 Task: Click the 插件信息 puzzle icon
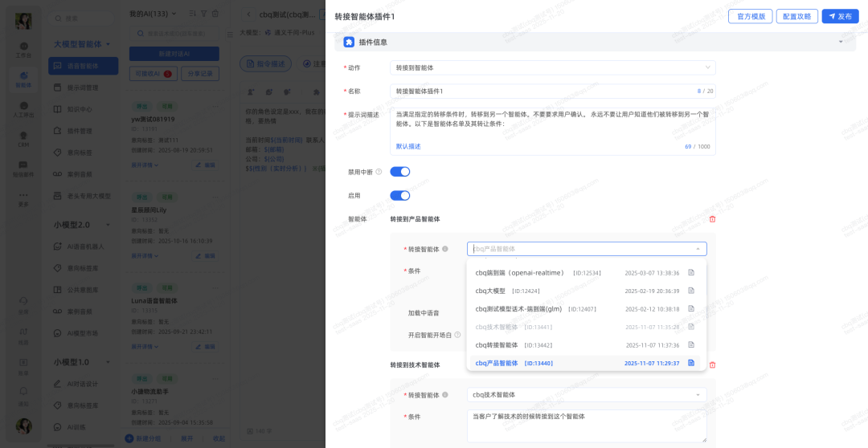tap(349, 42)
